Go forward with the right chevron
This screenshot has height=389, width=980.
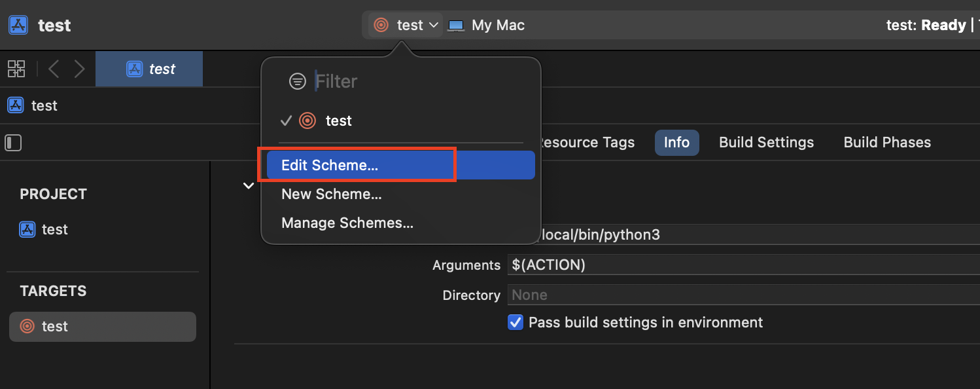(80, 69)
